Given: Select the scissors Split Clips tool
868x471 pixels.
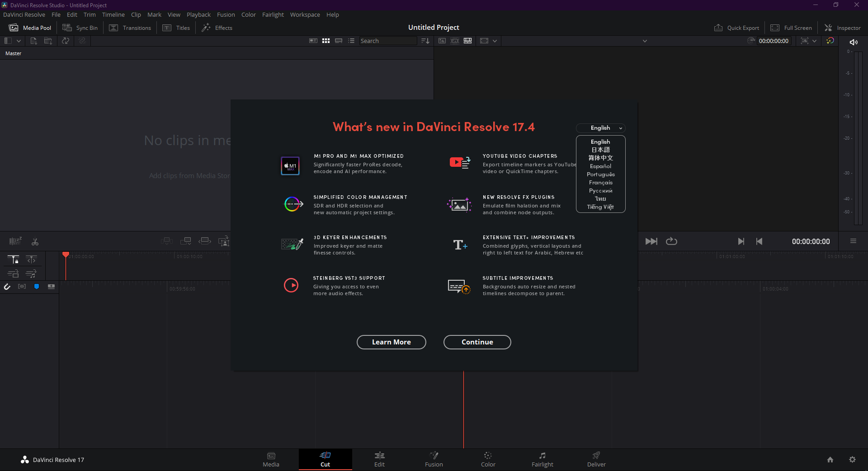Looking at the screenshot, I should 35,242.
